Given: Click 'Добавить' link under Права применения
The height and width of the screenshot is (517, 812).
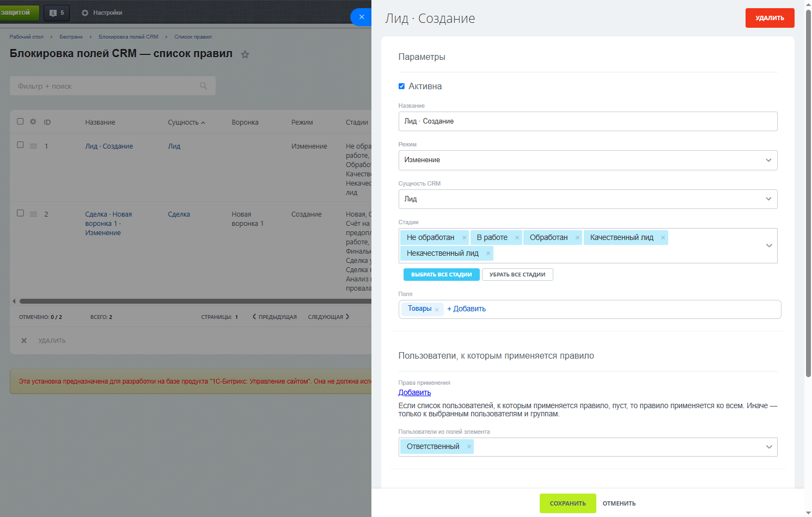Looking at the screenshot, I should (414, 392).
